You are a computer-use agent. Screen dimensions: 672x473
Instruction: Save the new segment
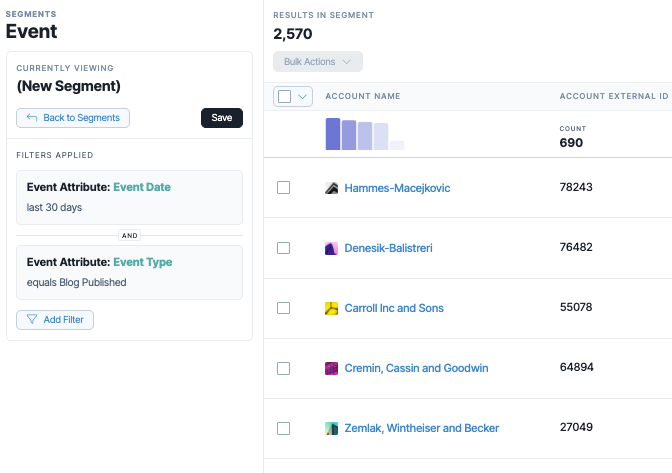coord(222,118)
